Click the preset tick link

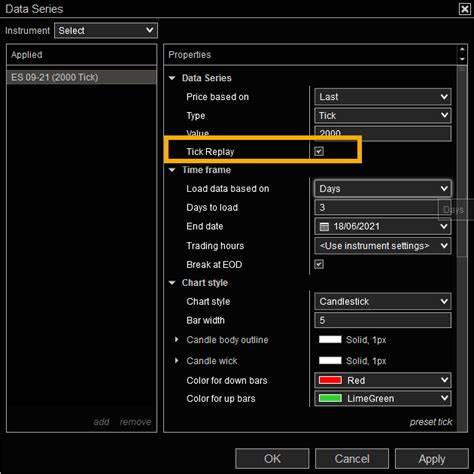click(431, 422)
